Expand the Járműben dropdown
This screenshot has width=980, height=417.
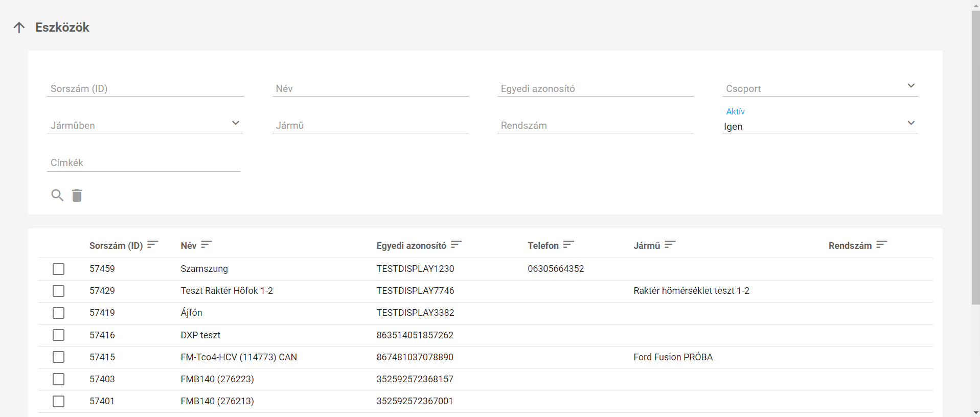click(x=145, y=125)
